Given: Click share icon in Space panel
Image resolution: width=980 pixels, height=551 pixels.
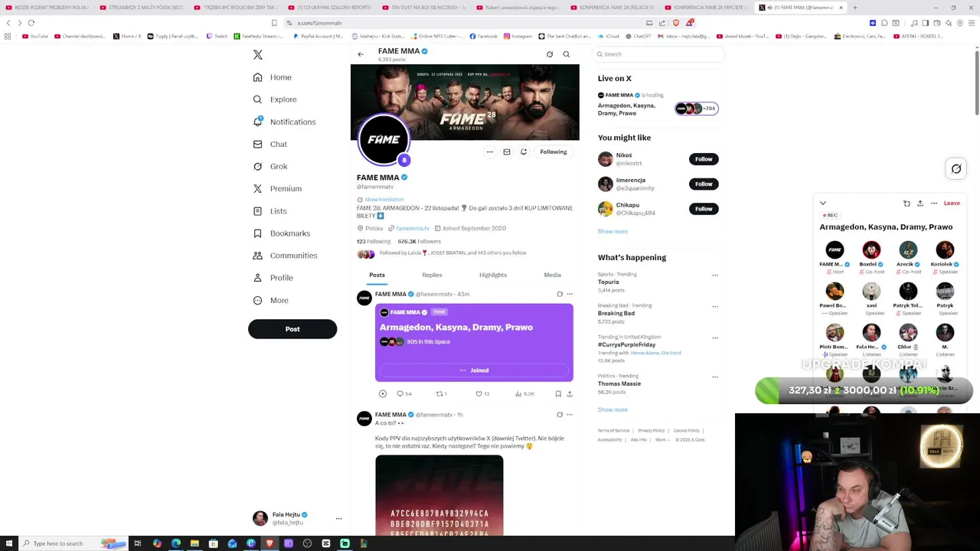Looking at the screenshot, I should coord(920,204).
